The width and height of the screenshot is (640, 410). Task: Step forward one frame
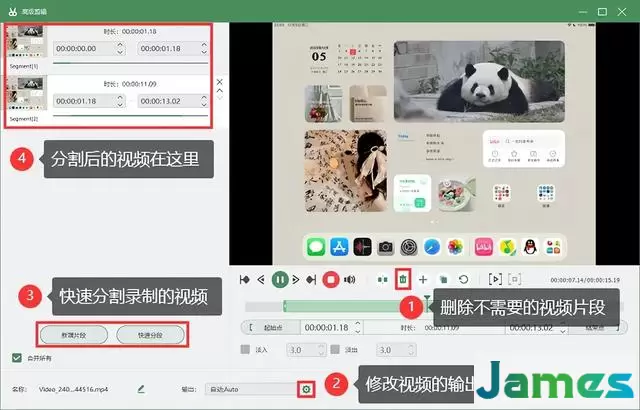point(296,279)
